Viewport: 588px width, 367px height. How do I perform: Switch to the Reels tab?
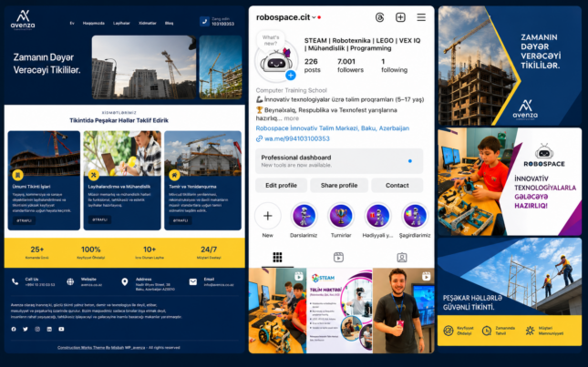pyautogui.click(x=338, y=258)
